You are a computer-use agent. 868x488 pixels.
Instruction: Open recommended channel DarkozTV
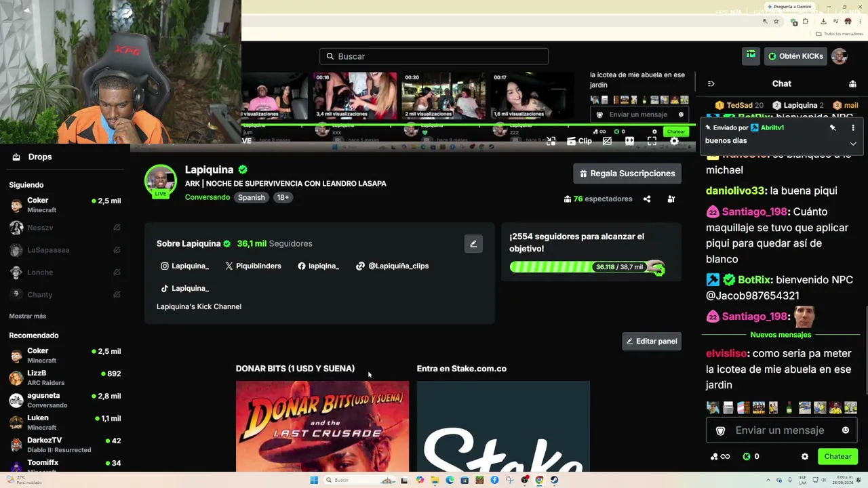[65, 445]
